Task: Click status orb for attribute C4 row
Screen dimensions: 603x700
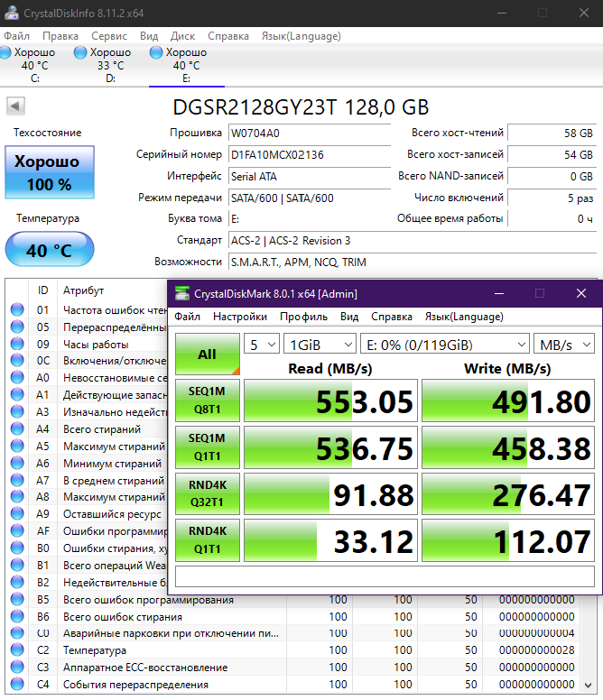Action: click(17, 685)
